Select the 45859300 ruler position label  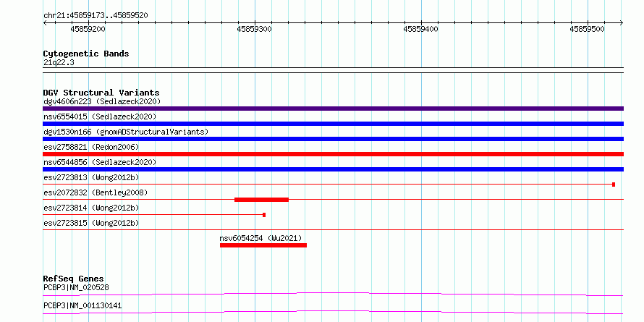(x=254, y=29)
